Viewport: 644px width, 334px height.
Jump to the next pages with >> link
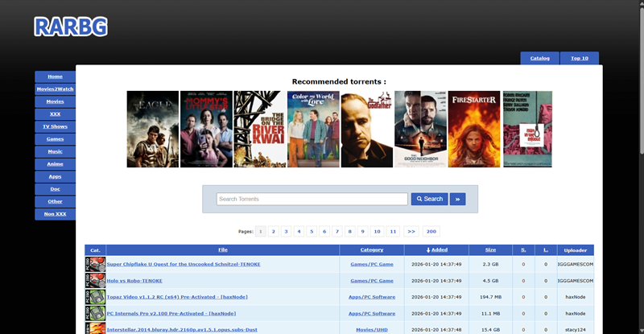411,231
